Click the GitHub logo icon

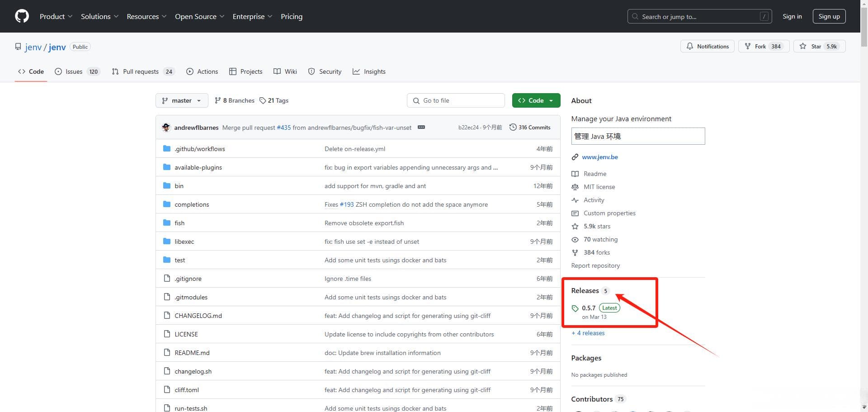22,16
